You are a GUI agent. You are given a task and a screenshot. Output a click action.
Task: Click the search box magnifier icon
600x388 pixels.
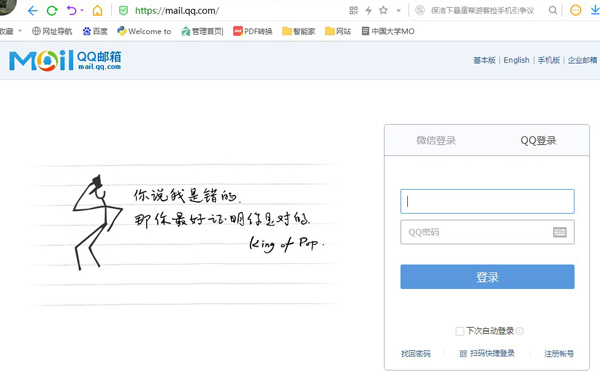pos(553,10)
